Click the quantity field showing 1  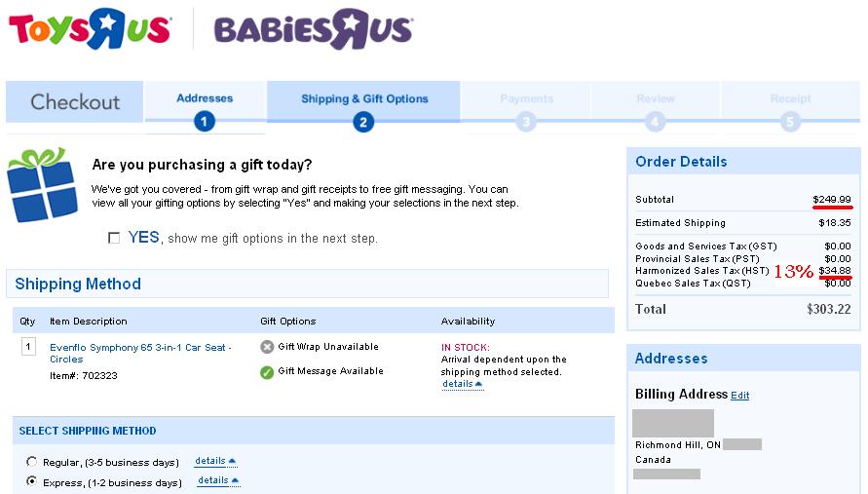[x=28, y=347]
